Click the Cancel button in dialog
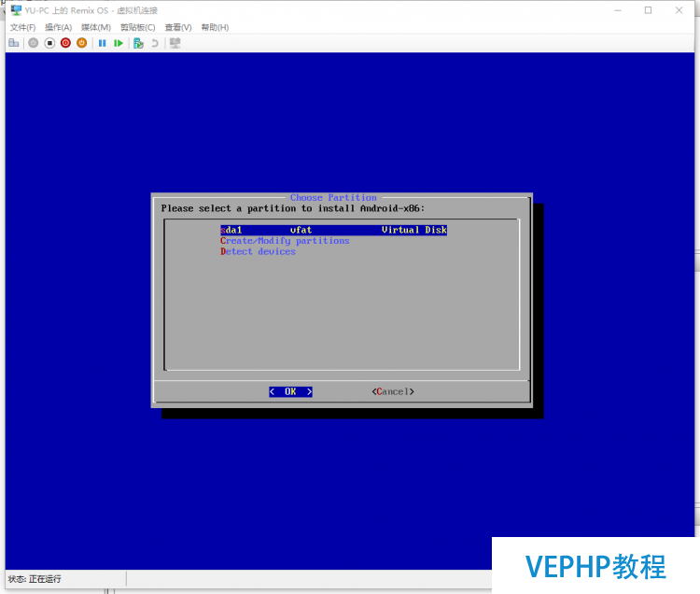Viewport: 700px width, 594px height. coord(393,391)
